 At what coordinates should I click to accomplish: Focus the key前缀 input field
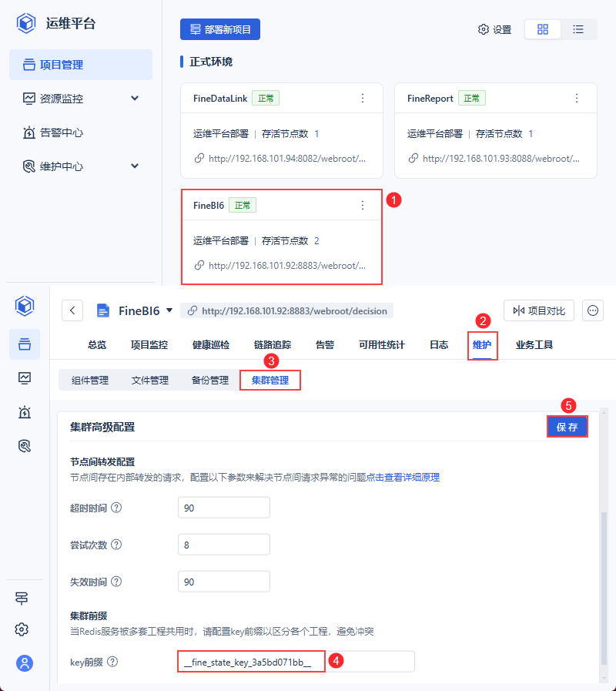click(296, 662)
